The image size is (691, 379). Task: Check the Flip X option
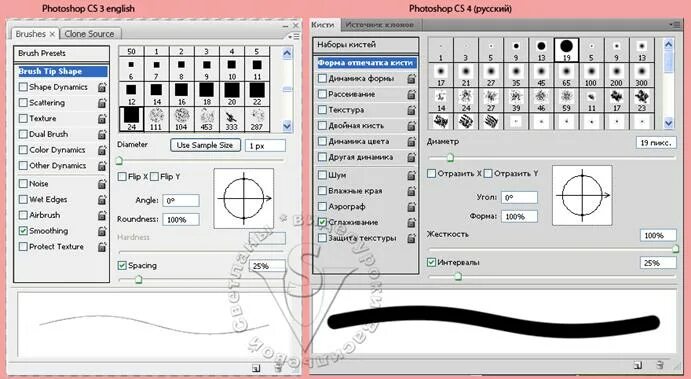point(122,177)
